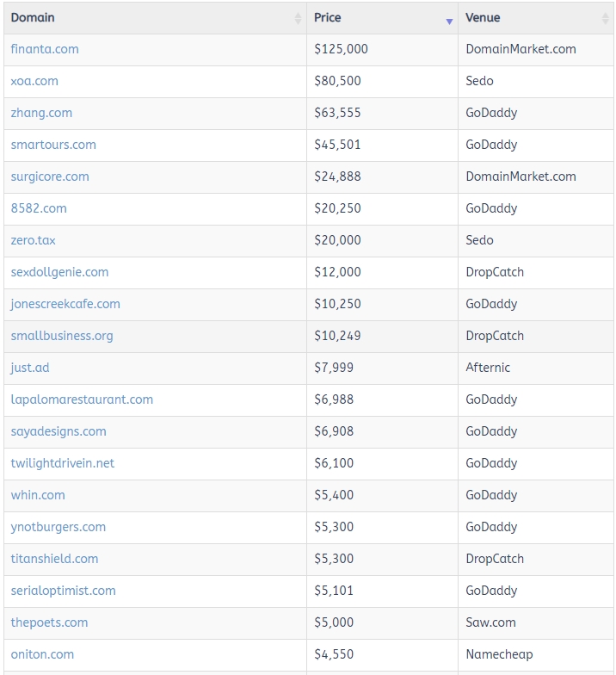Select $5,300 price in ynotburgers.com row

(x=334, y=527)
